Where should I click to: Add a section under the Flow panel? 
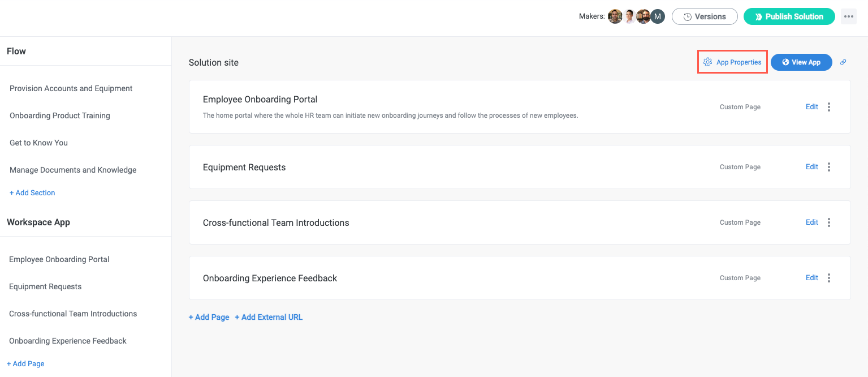(x=32, y=192)
